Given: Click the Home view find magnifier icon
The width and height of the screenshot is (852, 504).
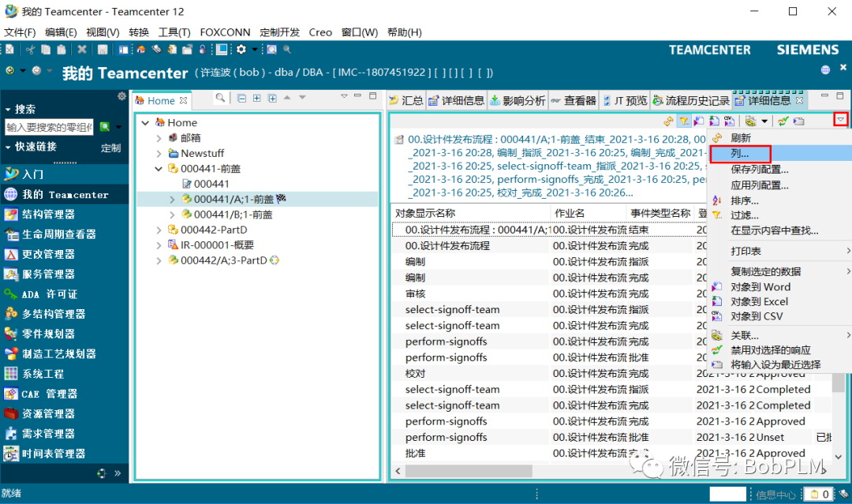Looking at the screenshot, I should pos(220,98).
